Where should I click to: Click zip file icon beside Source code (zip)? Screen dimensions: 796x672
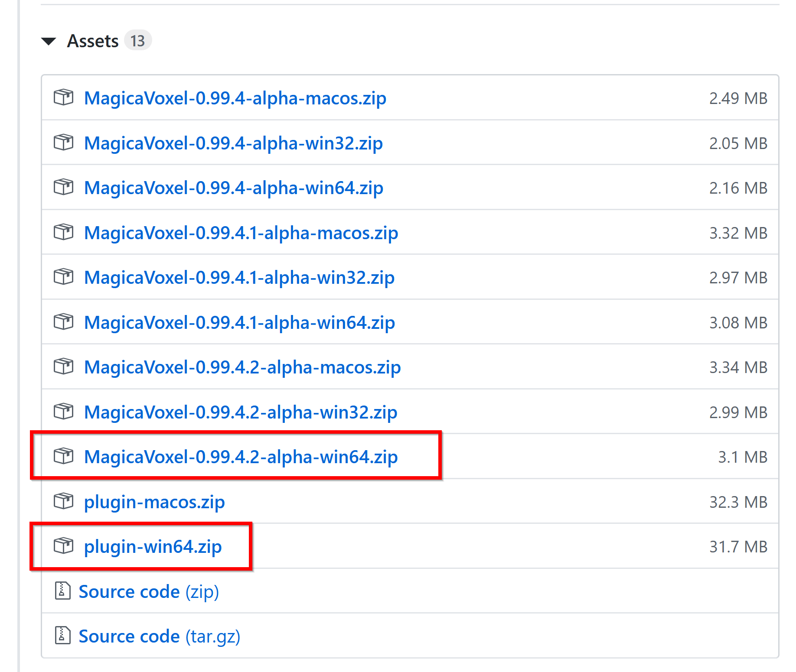coord(62,591)
